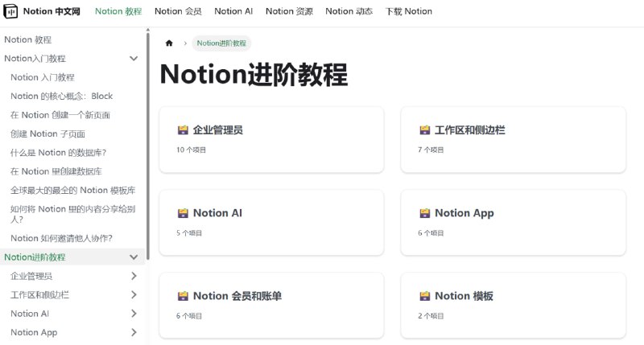644x345 pixels.
Task: Open the Notion 动态 top menu
Action: coord(349,11)
